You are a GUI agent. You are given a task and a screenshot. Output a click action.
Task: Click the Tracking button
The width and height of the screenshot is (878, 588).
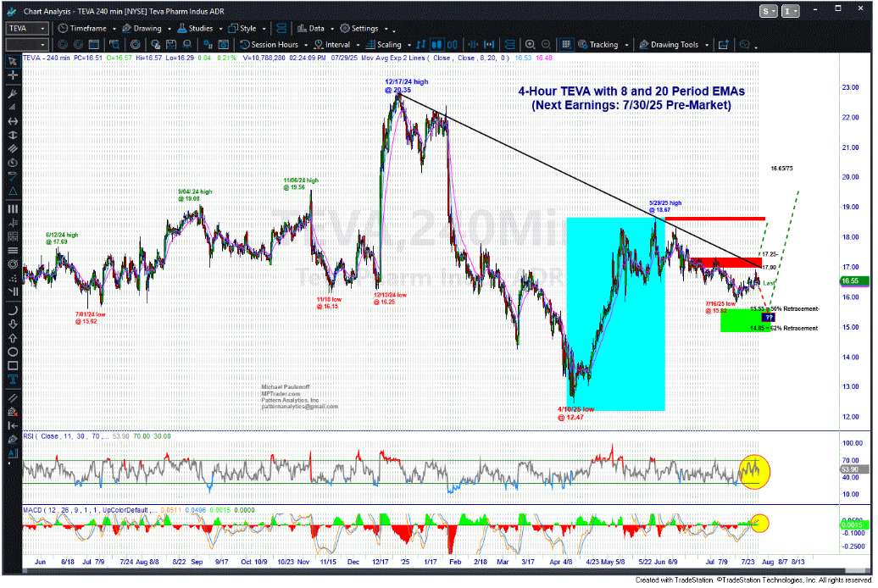point(598,45)
